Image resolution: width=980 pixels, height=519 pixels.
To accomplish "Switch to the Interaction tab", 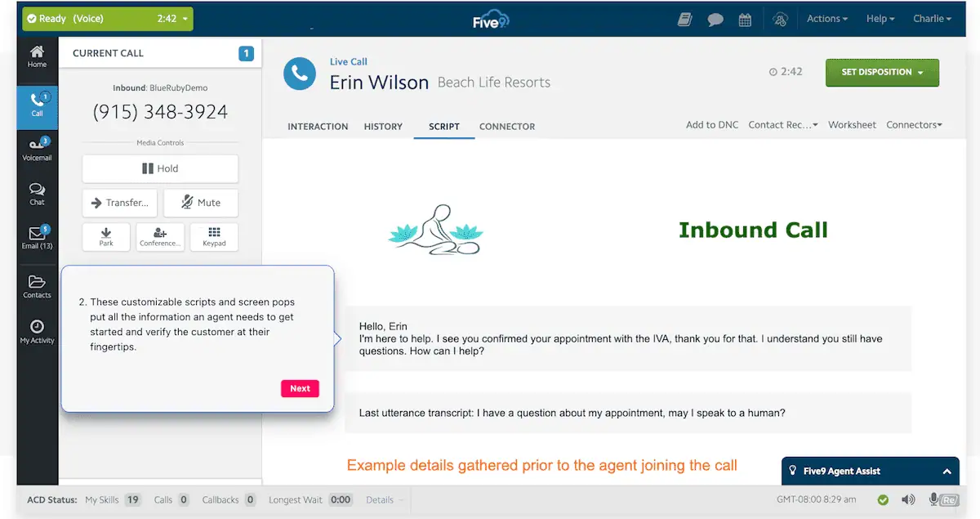I will pyautogui.click(x=318, y=127).
